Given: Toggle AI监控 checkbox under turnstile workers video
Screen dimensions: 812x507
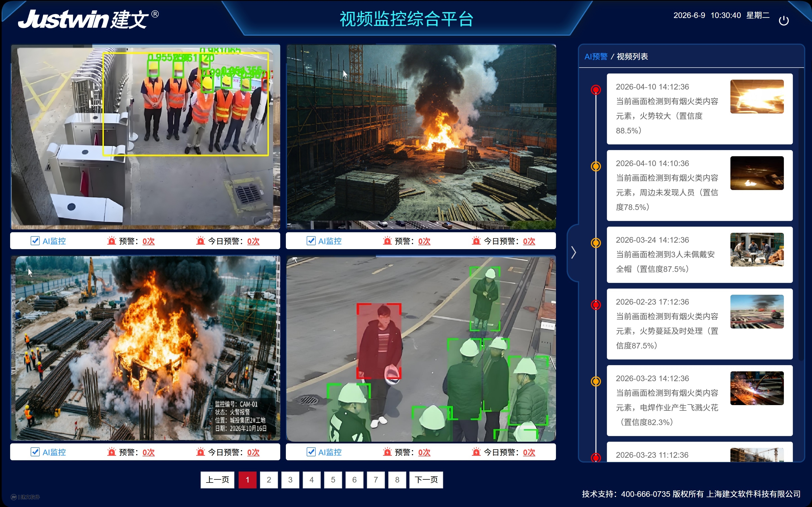Looking at the screenshot, I should [x=35, y=241].
